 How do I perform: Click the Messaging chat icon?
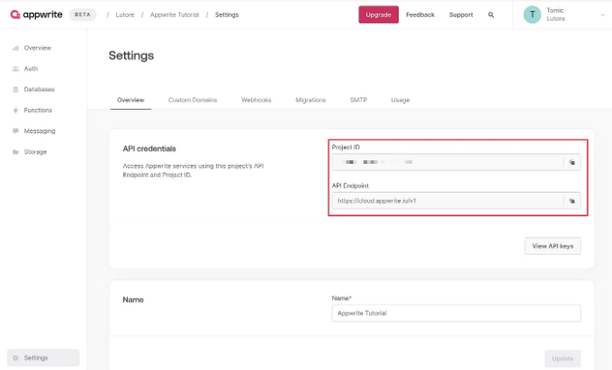pos(16,131)
